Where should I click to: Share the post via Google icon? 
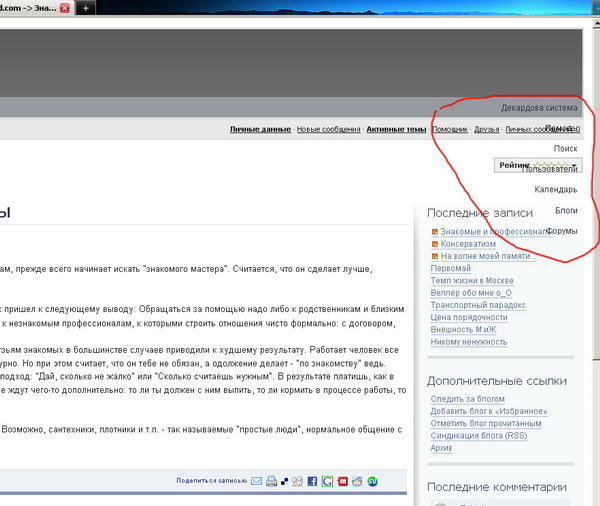[327, 481]
